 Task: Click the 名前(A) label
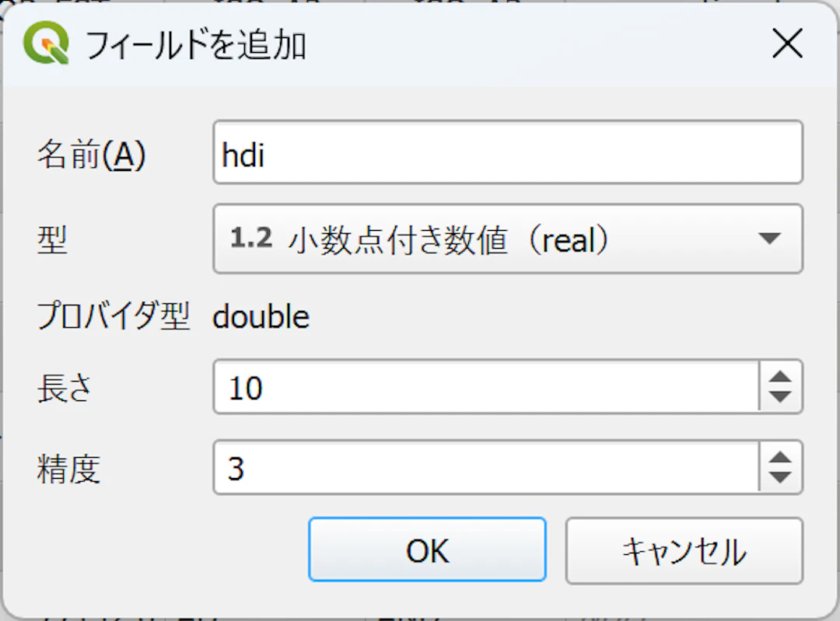[x=91, y=155]
